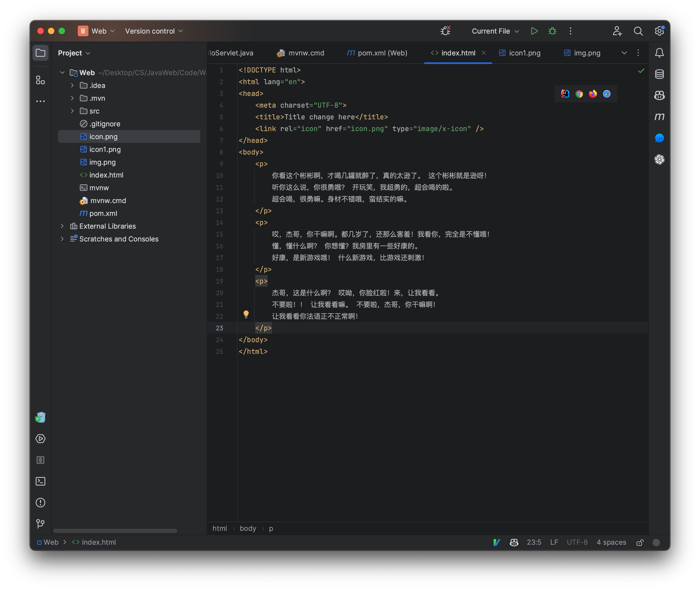This screenshot has width=700, height=590.
Task: Open the Notifications bell icon
Action: [659, 53]
